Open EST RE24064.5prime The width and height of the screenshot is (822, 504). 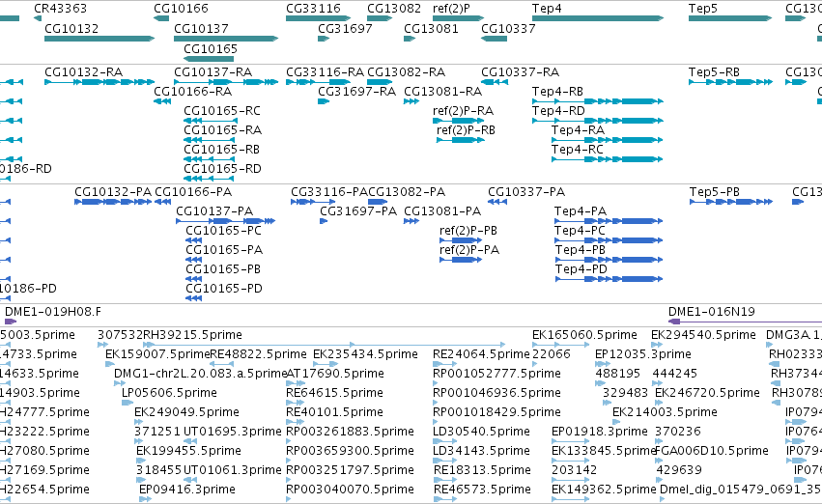coord(481,354)
